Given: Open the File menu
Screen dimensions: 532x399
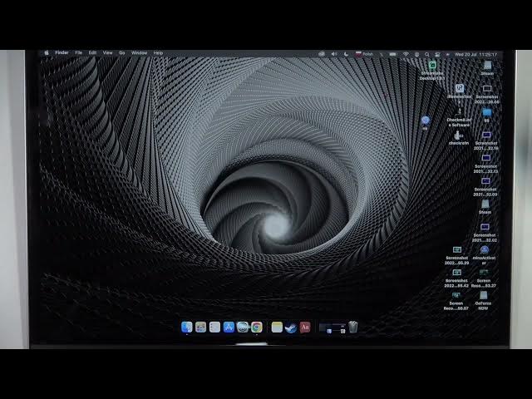Looking at the screenshot, I should pos(79,53).
